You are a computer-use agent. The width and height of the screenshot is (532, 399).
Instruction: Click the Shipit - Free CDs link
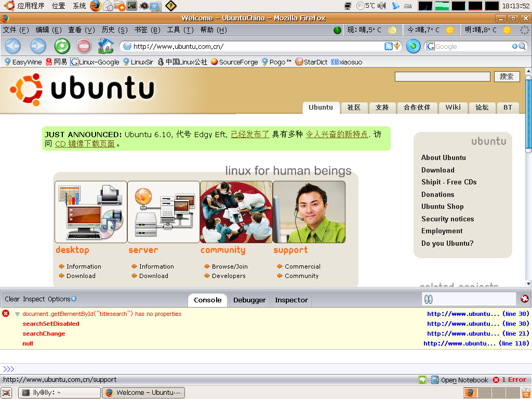click(x=449, y=182)
